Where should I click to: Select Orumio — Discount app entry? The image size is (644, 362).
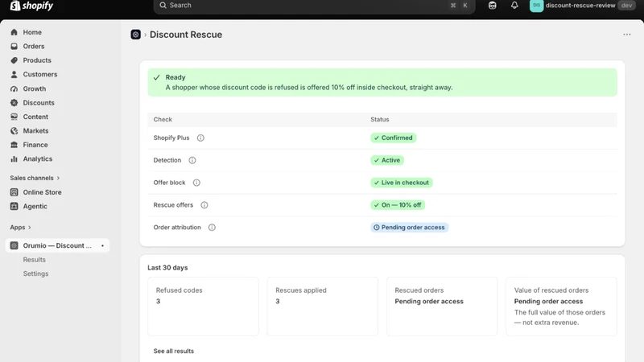coord(57,245)
